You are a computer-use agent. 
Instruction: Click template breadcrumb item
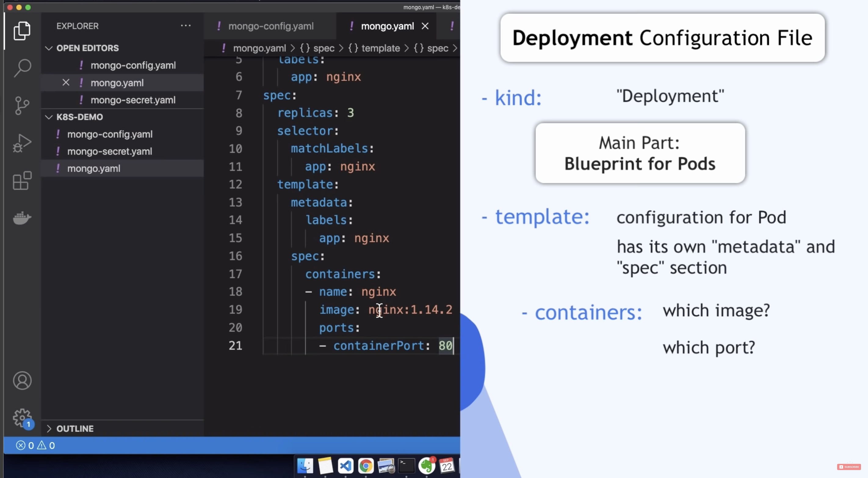point(374,48)
